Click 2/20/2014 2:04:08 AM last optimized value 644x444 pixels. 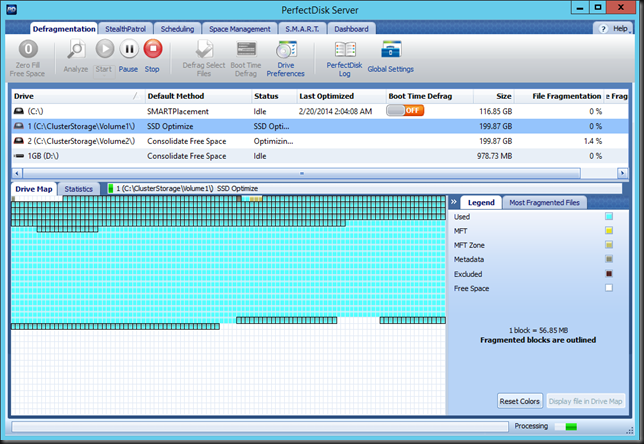click(x=335, y=111)
